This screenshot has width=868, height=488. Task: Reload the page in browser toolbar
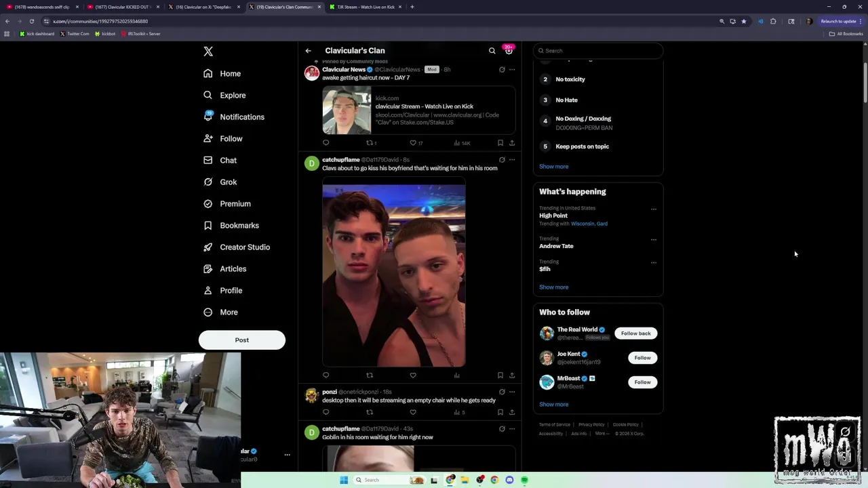point(31,21)
